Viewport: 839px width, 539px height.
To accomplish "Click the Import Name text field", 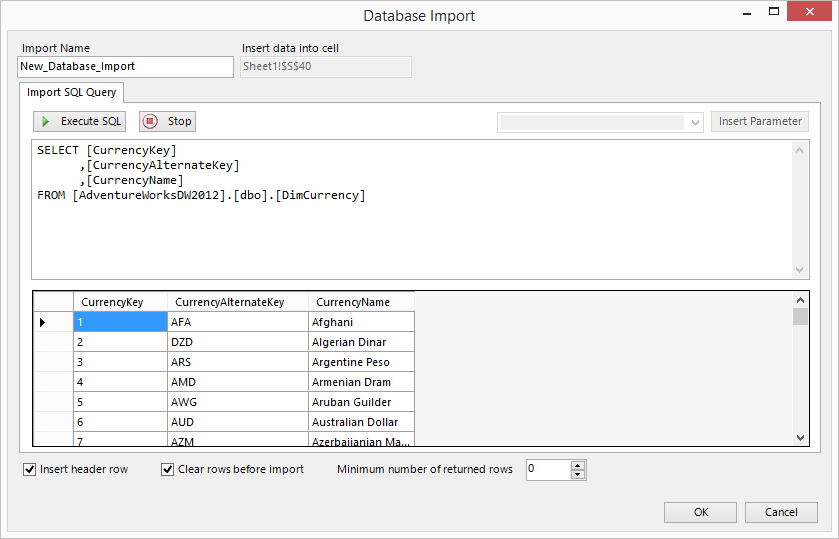I will pos(125,67).
